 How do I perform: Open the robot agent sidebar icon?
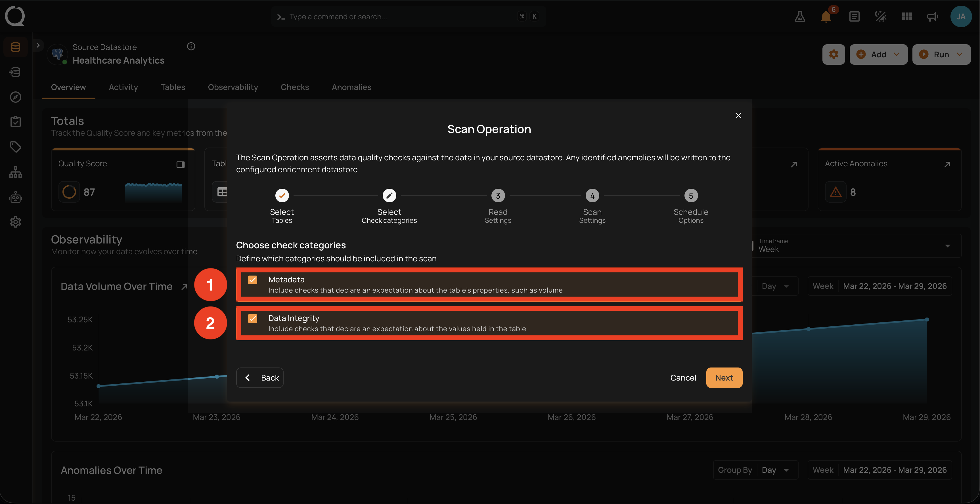coord(16,197)
